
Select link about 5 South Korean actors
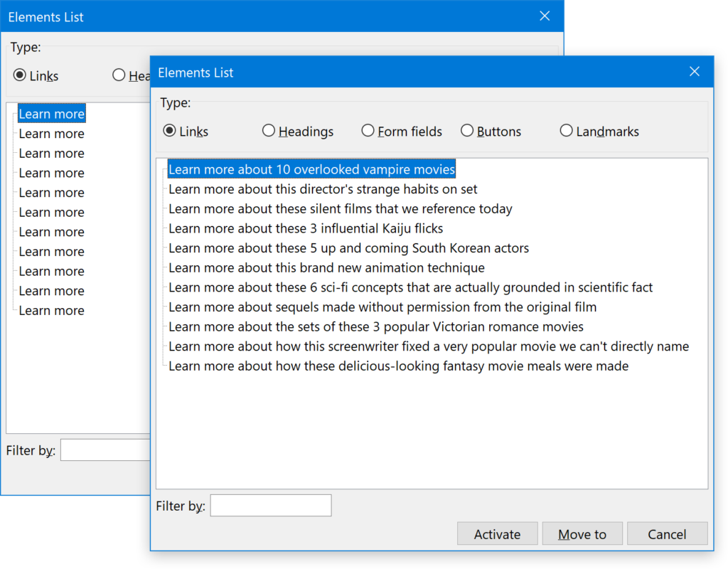(x=348, y=248)
